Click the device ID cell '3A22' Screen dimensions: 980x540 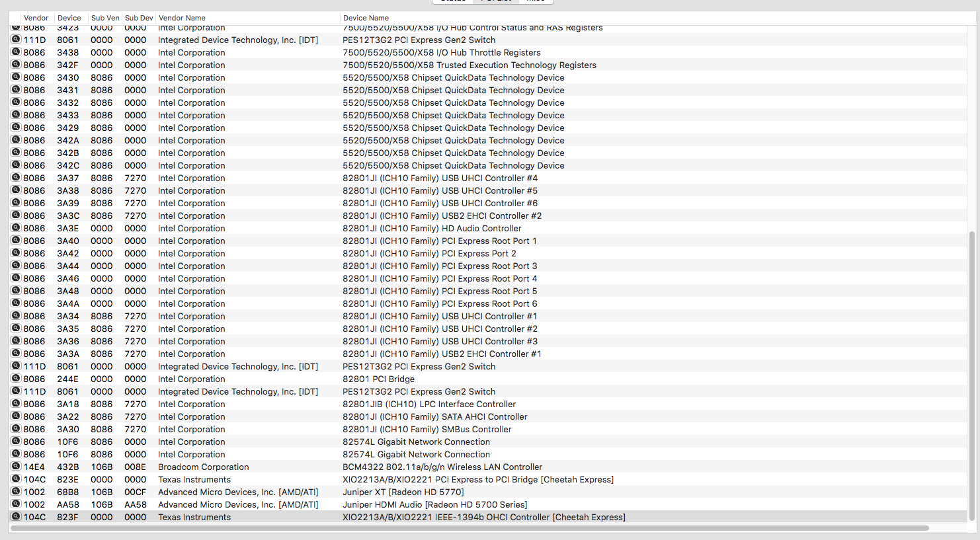click(67, 416)
